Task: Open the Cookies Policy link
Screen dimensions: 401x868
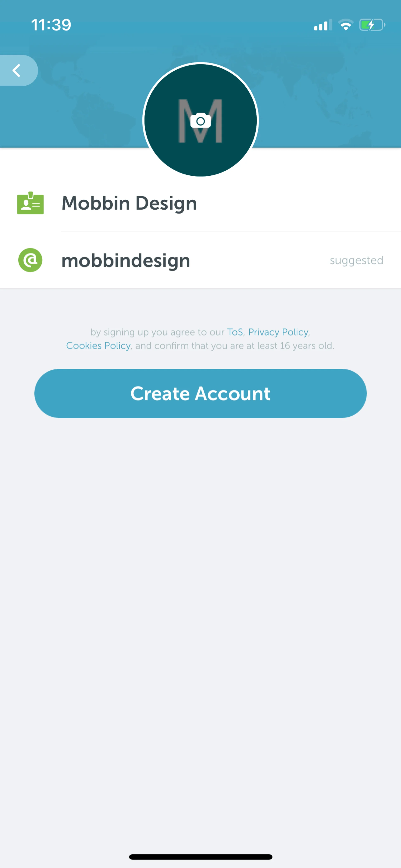Action: pyautogui.click(x=98, y=346)
